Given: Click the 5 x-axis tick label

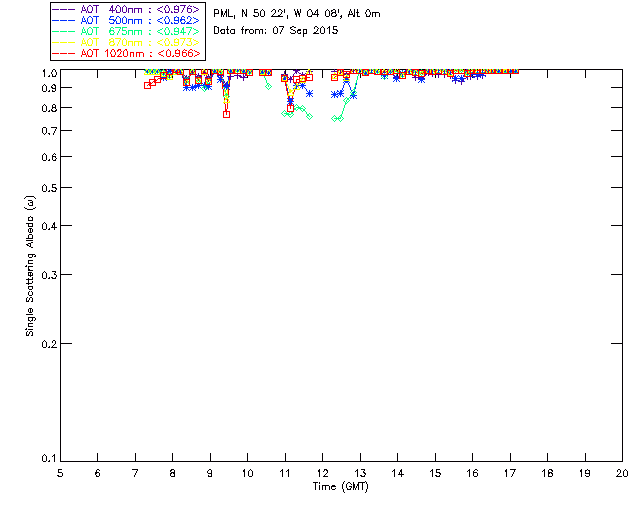Looking at the screenshot, I should pos(60,474).
